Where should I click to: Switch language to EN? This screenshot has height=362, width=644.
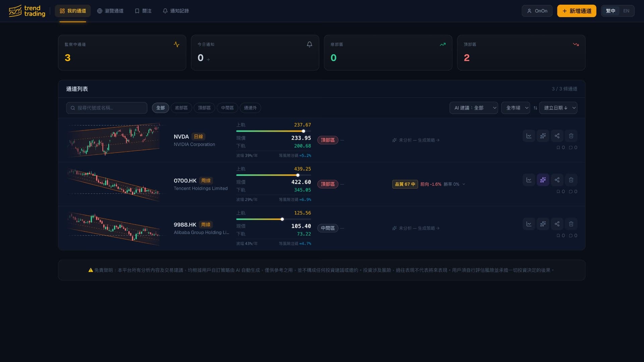tap(626, 11)
